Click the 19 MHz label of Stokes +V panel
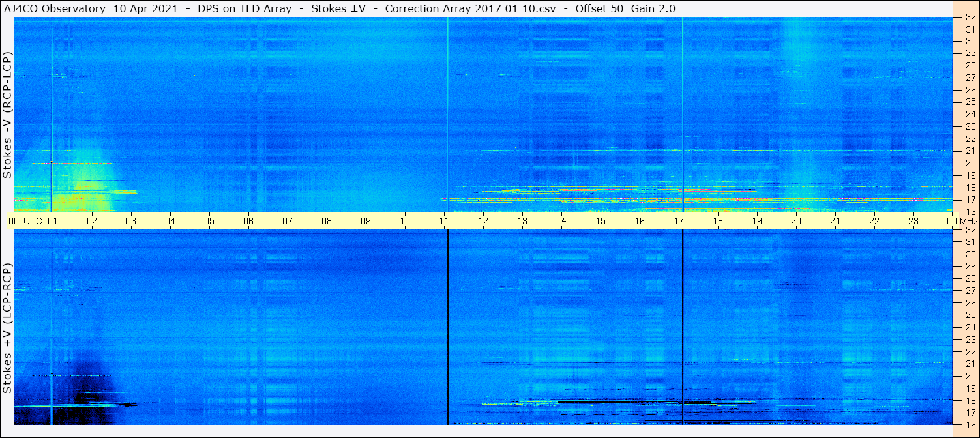The image size is (980, 438). 970,388
